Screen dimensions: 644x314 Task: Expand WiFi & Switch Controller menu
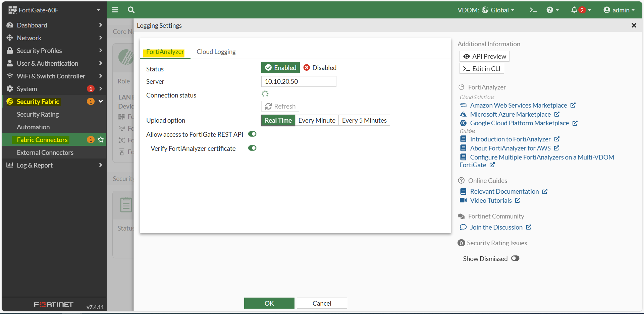coord(54,76)
